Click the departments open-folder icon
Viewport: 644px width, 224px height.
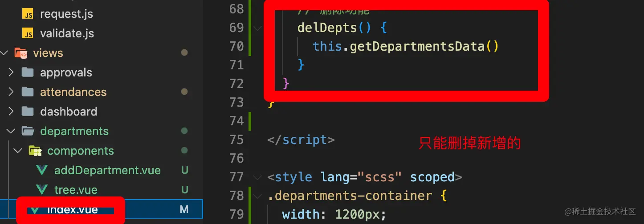click(28, 131)
